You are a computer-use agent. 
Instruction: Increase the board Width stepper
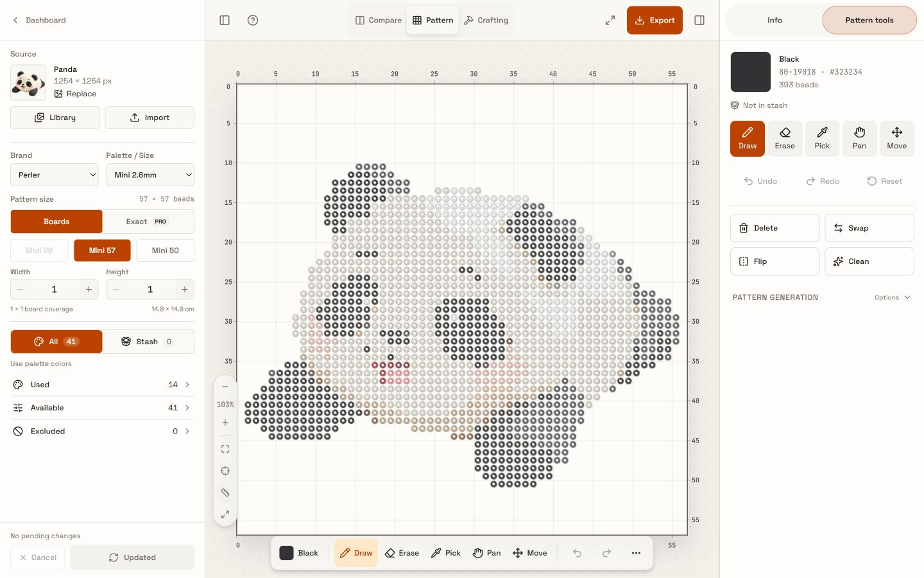89,290
